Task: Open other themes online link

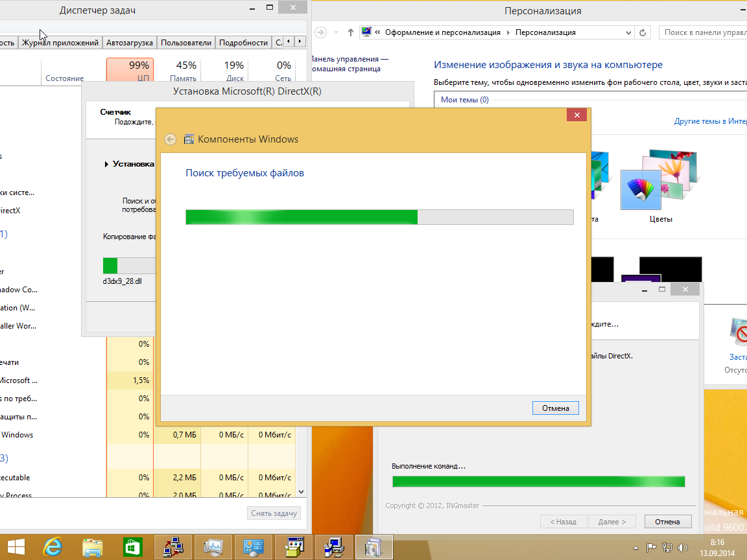Action: [710, 121]
